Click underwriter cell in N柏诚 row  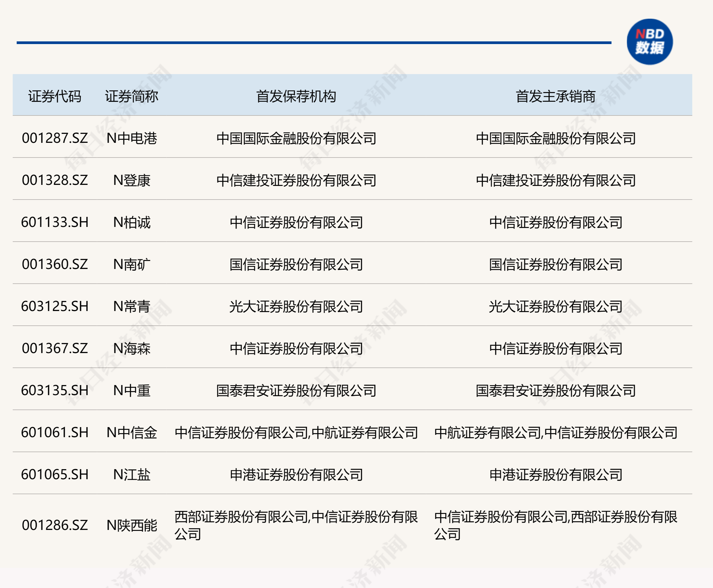tap(556, 222)
